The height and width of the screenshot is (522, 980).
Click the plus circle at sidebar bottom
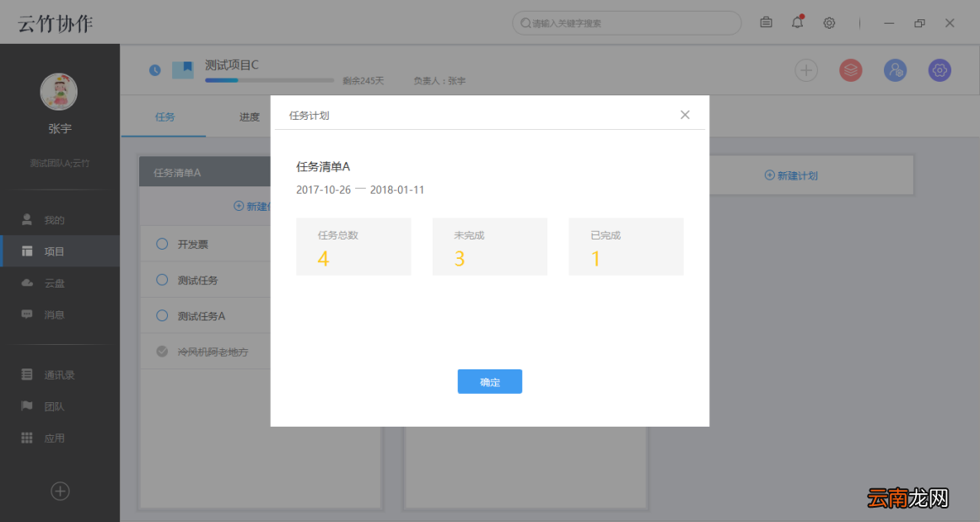coord(60,491)
